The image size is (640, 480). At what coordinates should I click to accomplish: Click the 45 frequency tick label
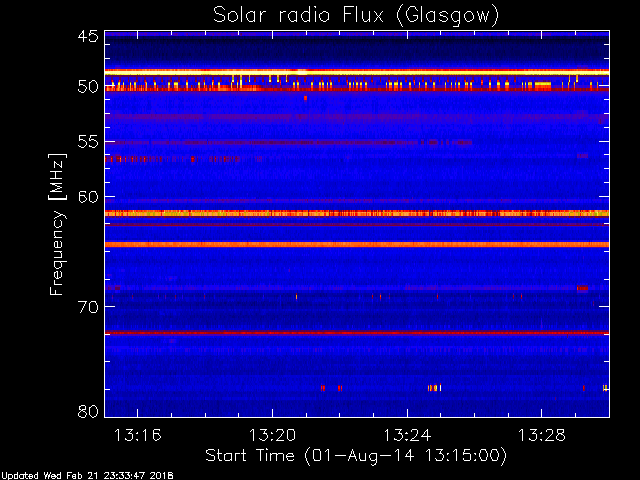(88, 36)
